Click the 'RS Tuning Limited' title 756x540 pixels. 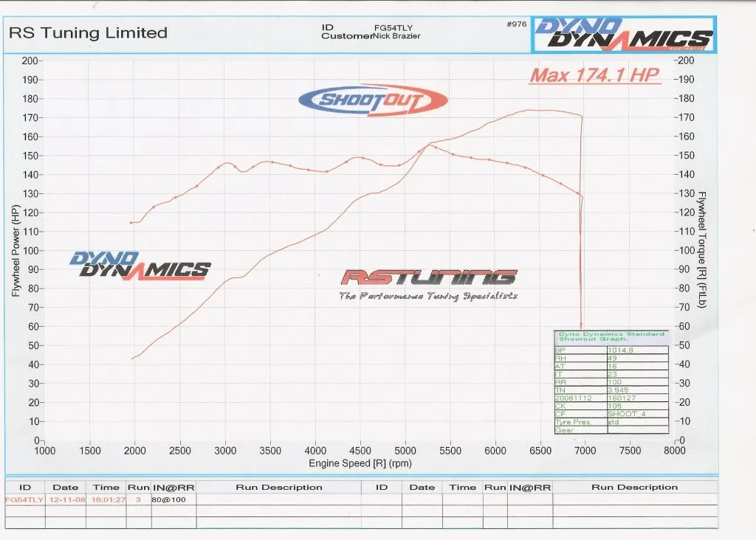[x=89, y=32]
